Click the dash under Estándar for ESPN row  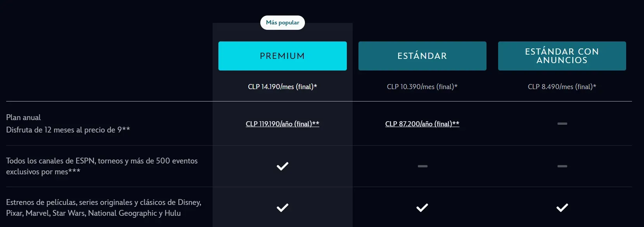422,166
